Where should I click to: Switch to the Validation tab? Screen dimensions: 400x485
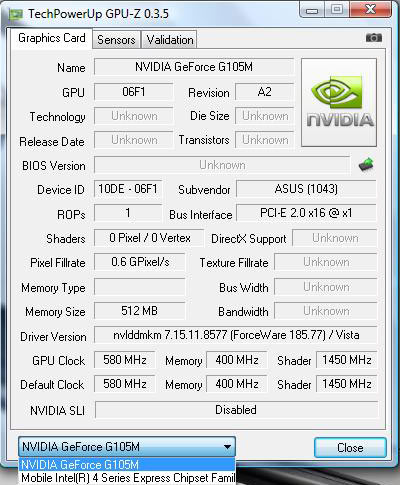[169, 40]
